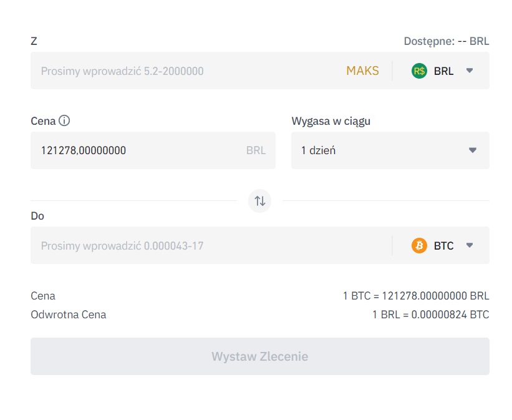Screen dimensions: 512x420
Task: Click the swap currencies arrows icon
Action: pyautogui.click(x=259, y=201)
